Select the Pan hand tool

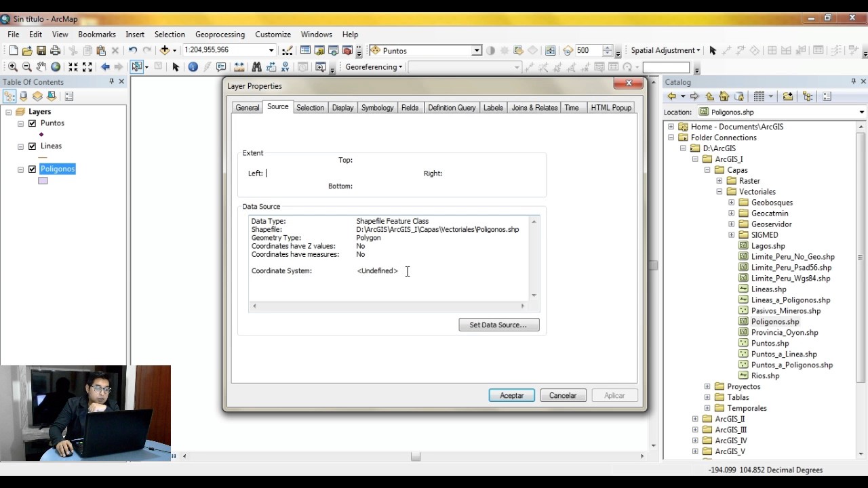coord(41,66)
